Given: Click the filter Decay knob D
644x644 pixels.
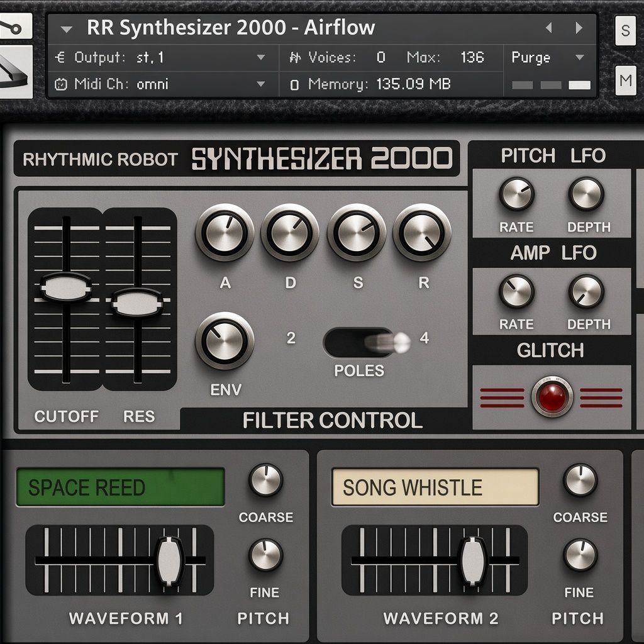Looking at the screenshot, I should tap(290, 233).
